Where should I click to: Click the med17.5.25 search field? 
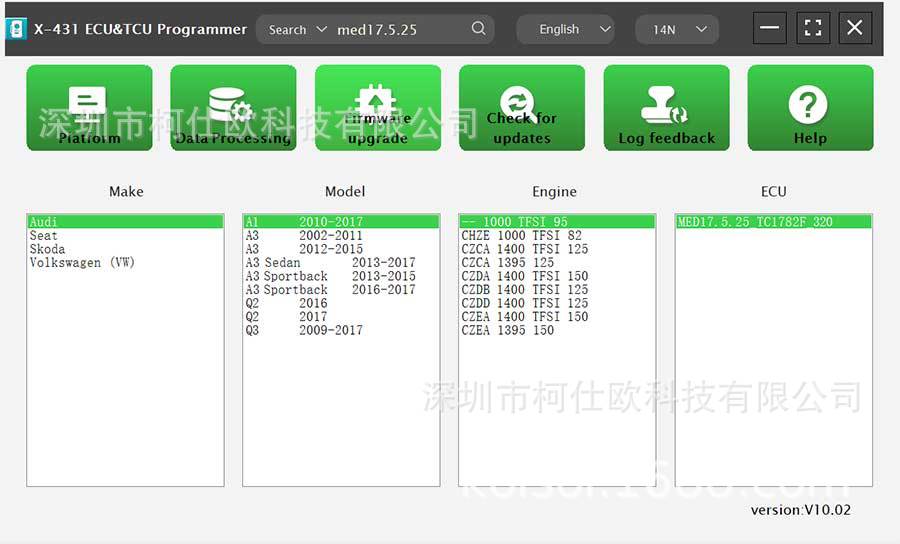(x=402, y=29)
